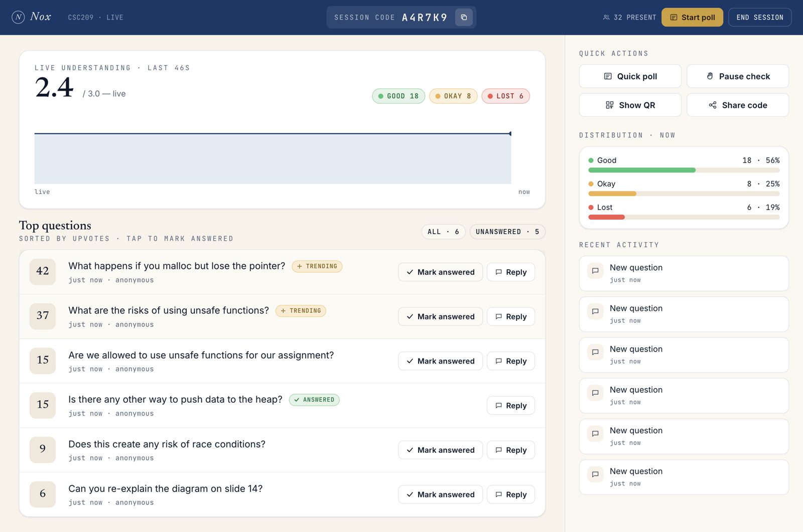
Task: Switch to Unanswered 5 filter
Action: pyautogui.click(x=507, y=232)
